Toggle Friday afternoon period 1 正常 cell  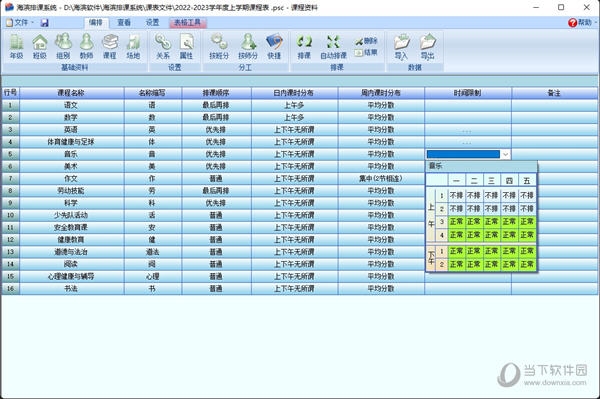click(x=527, y=251)
